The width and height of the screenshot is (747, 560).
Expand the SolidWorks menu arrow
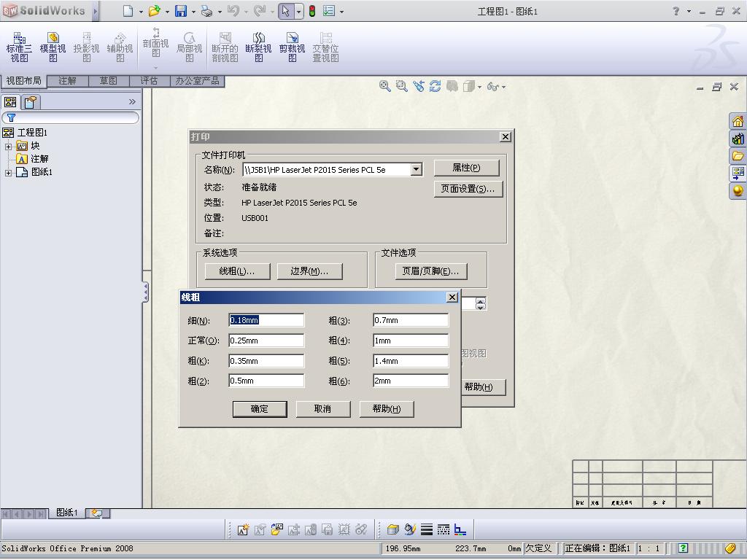96,11
